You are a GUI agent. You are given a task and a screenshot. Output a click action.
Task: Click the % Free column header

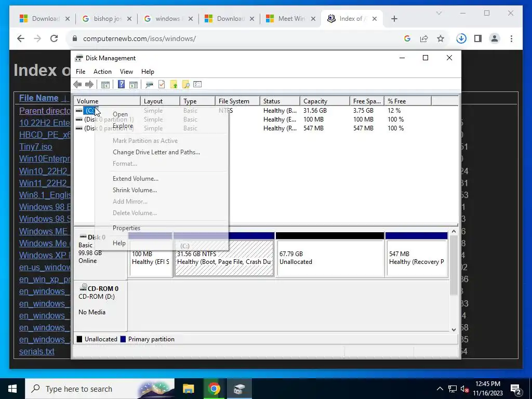coord(408,101)
